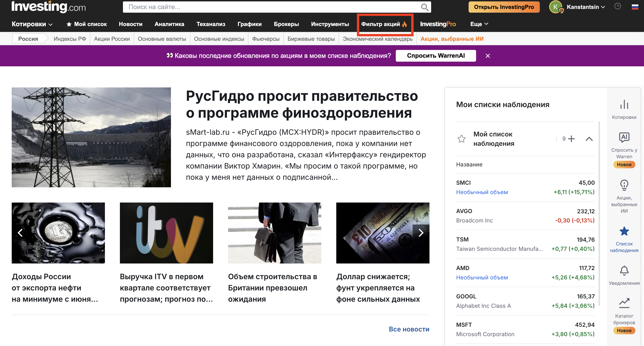Open the Брокеры menu item
The width and height of the screenshot is (644, 346).
point(286,24)
